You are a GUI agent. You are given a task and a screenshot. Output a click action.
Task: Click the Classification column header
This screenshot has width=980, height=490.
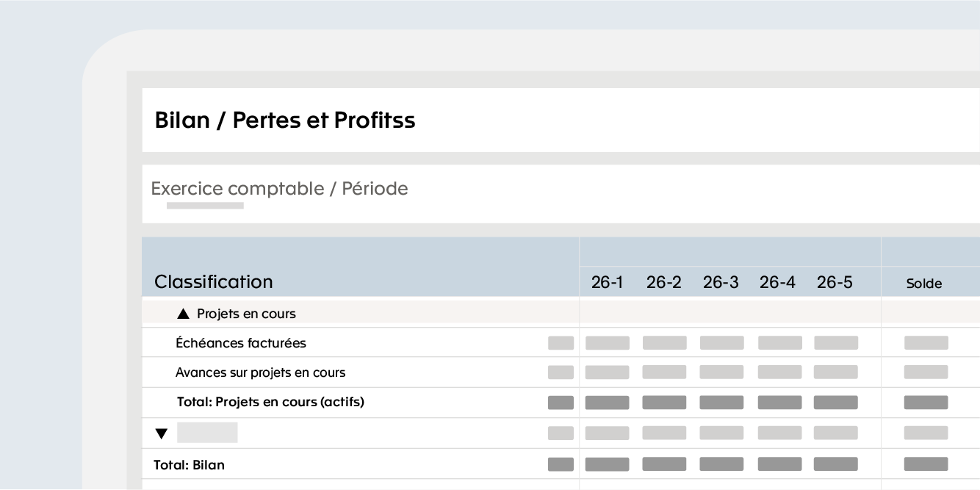point(213,282)
